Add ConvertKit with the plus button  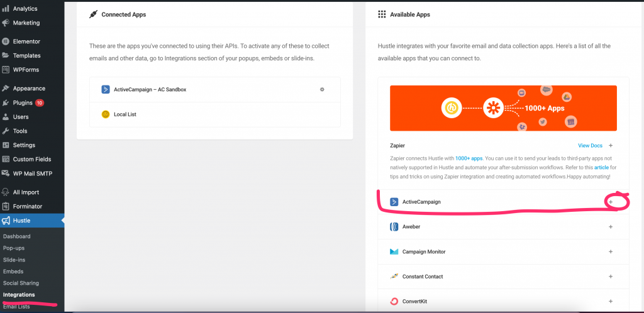(x=611, y=302)
